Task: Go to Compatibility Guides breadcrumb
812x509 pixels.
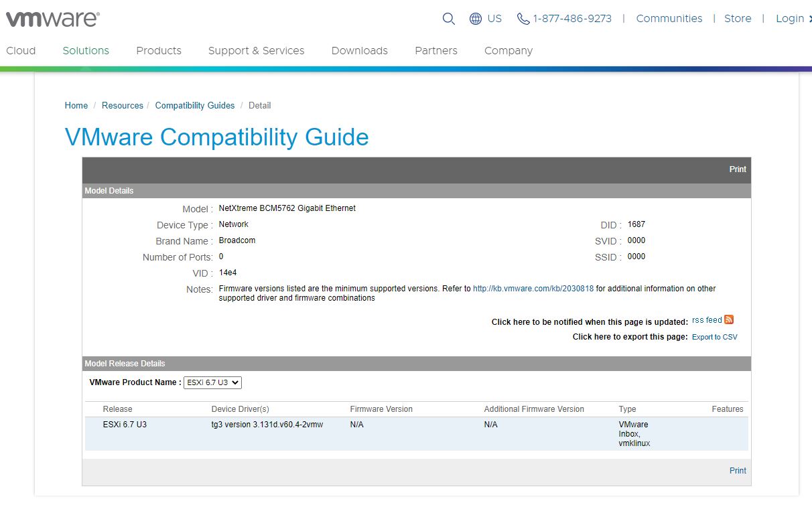Action: 195,106
